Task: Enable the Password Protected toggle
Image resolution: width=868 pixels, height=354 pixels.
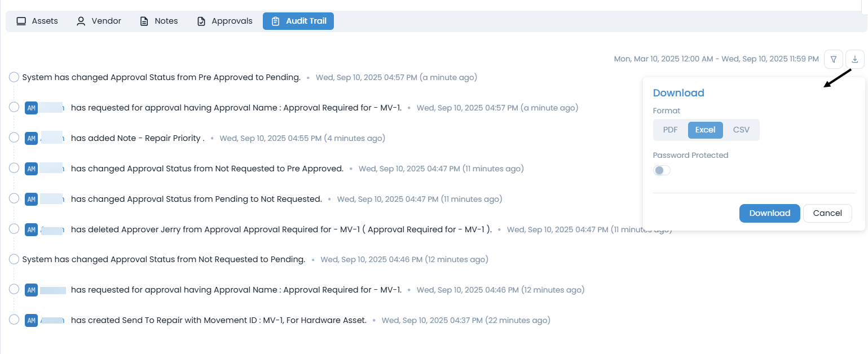Action: tap(660, 170)
